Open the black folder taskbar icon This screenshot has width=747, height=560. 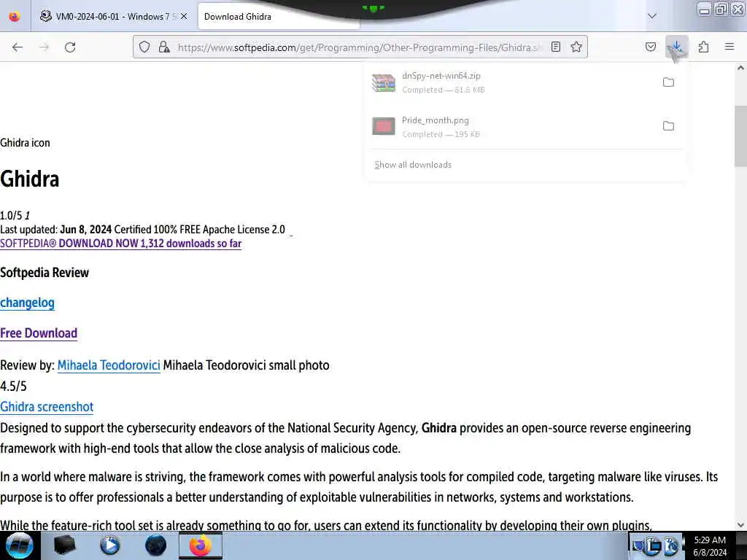pyautogui.click(x=64, y=545)
